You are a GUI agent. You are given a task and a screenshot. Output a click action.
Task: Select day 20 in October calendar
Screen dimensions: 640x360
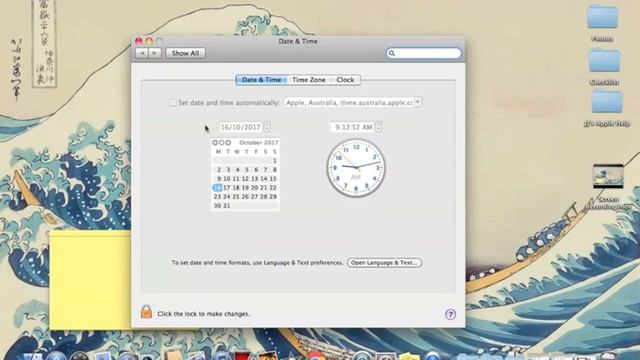254,188
